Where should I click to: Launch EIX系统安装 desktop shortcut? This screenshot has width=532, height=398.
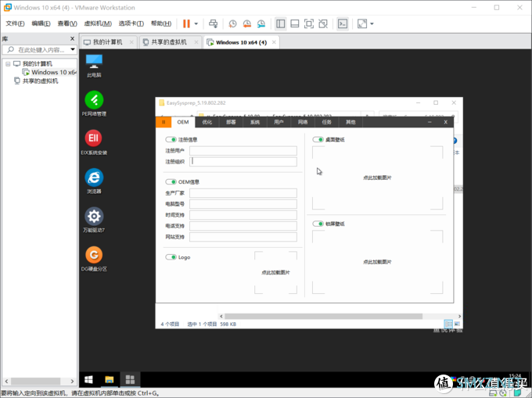[x=94, y=138]
